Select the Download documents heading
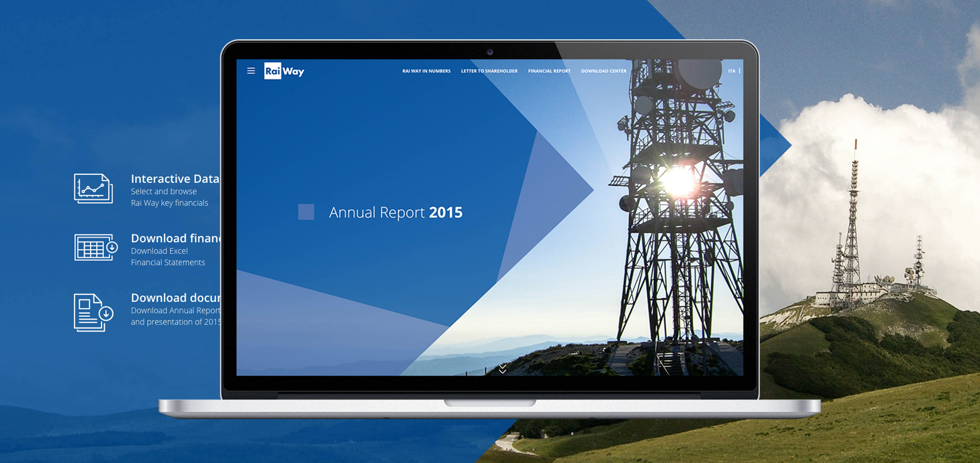Screen dimensions: 980x463 click(x=176, y=297)
